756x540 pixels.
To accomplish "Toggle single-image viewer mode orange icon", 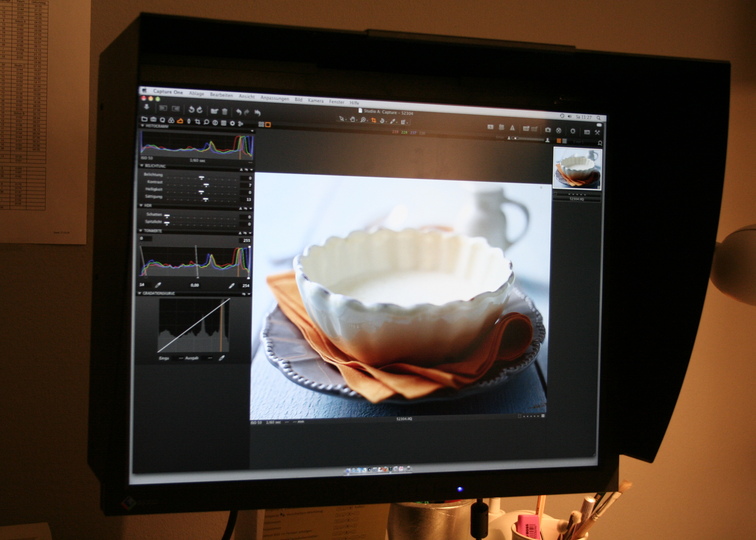I will point(267,124).
